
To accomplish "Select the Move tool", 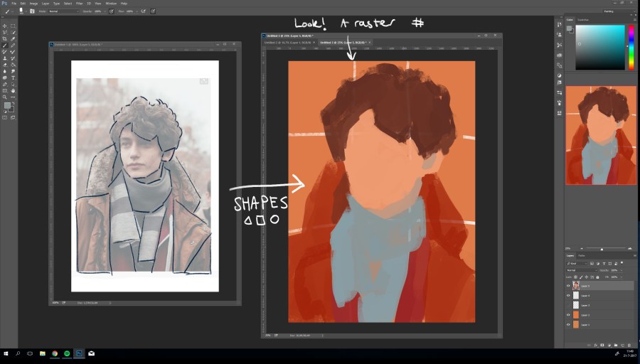I will click(x=5, y=26).
